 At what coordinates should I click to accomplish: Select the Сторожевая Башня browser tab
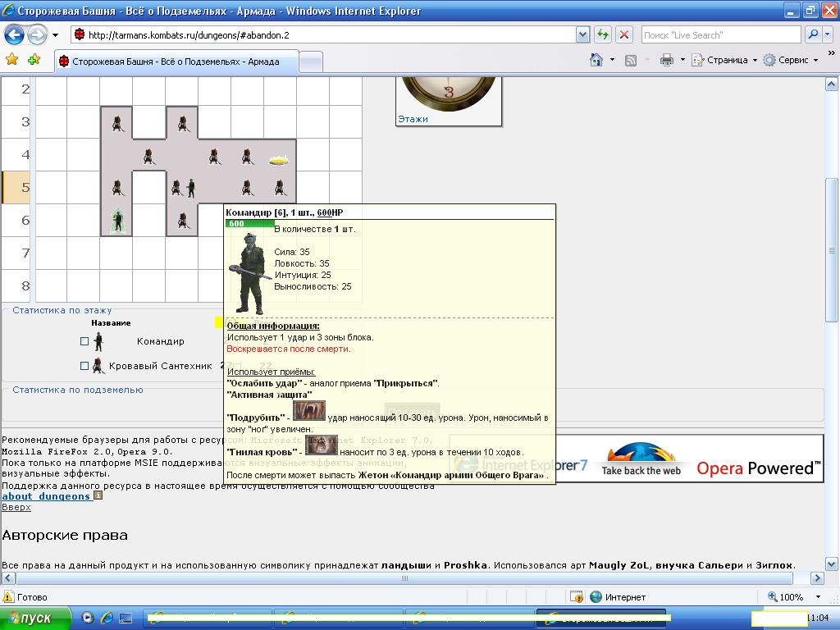(176, 62)
